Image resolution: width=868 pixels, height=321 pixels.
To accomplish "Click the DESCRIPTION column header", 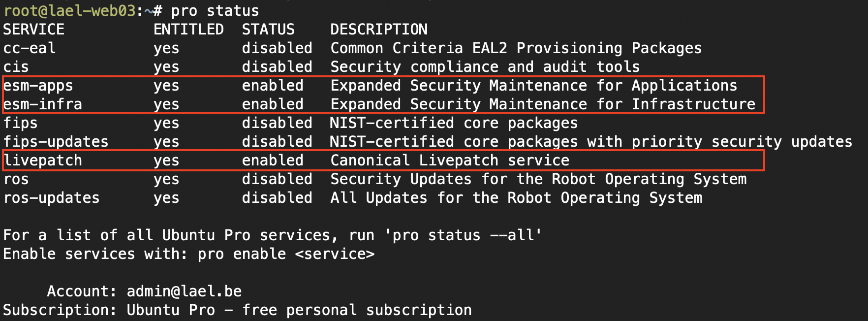I will pos(379,30).
